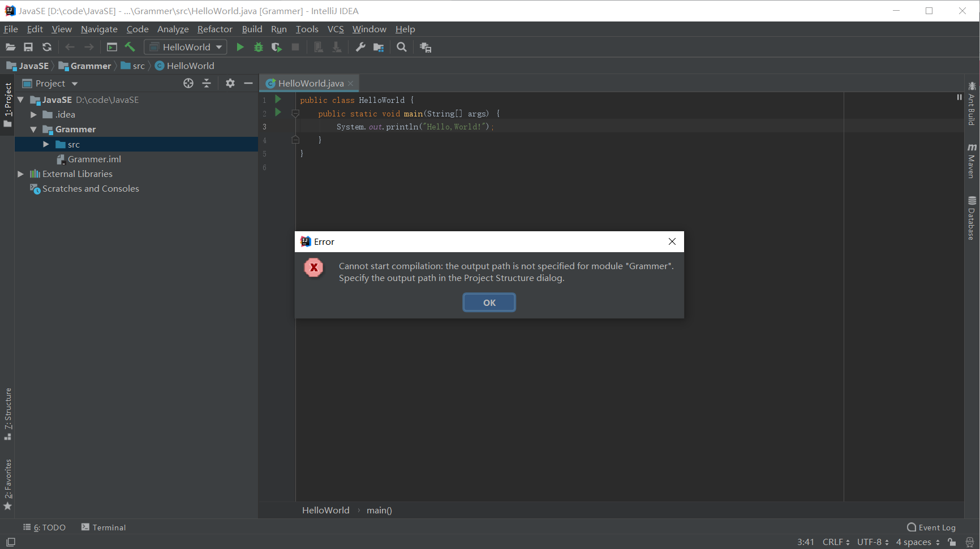Open the Event Log
The image size is (980, 549).
931,528
